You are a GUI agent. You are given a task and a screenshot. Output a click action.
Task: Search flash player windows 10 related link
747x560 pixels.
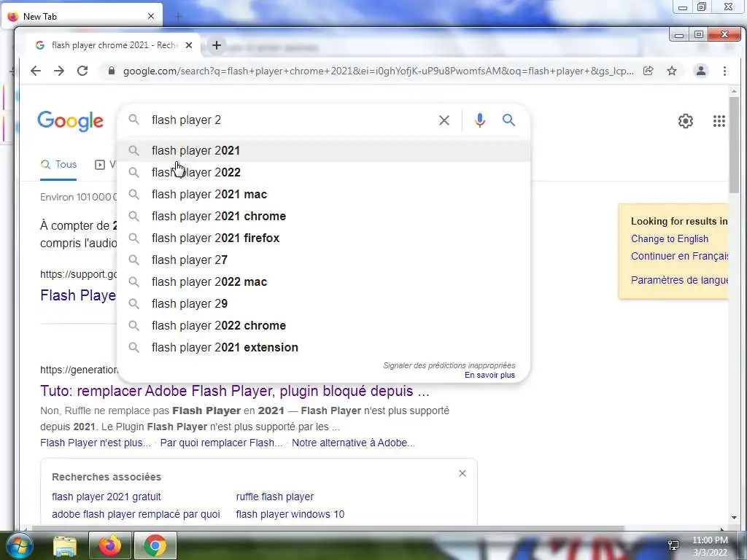coord(290,514)
